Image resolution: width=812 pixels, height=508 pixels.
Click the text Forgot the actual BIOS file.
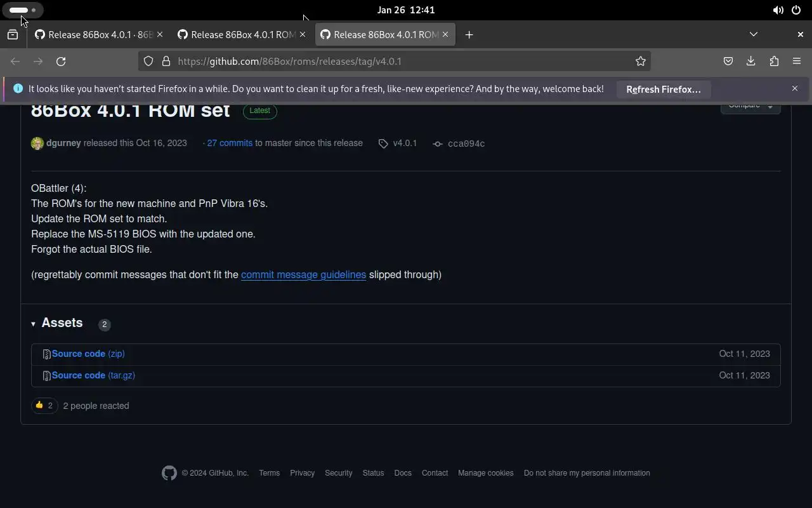click(91, 250)
